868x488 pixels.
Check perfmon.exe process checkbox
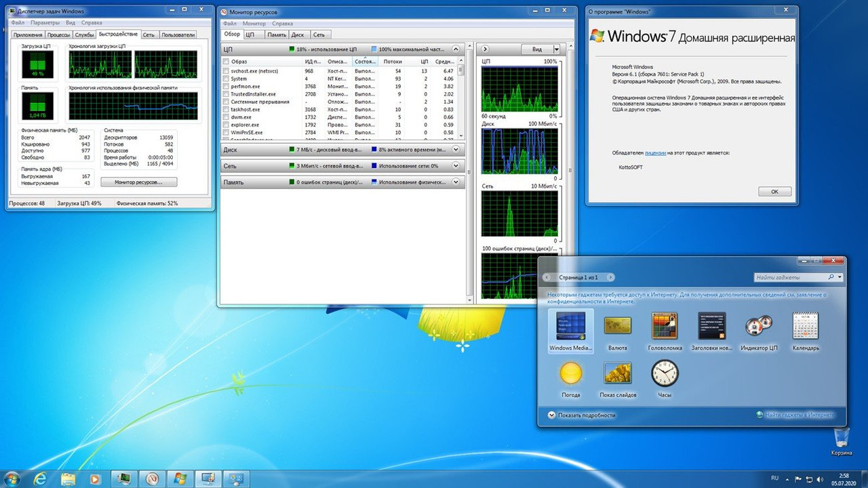tap(226, 86)
